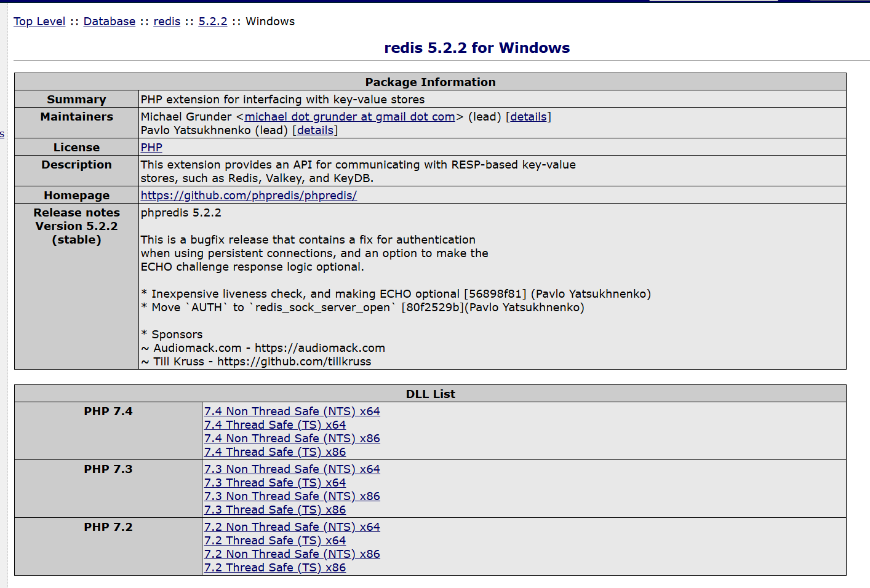The width and height of the screenshot is (870, 588).
Task: Click Michael Grunder's email address link
Action: (349, 117)
